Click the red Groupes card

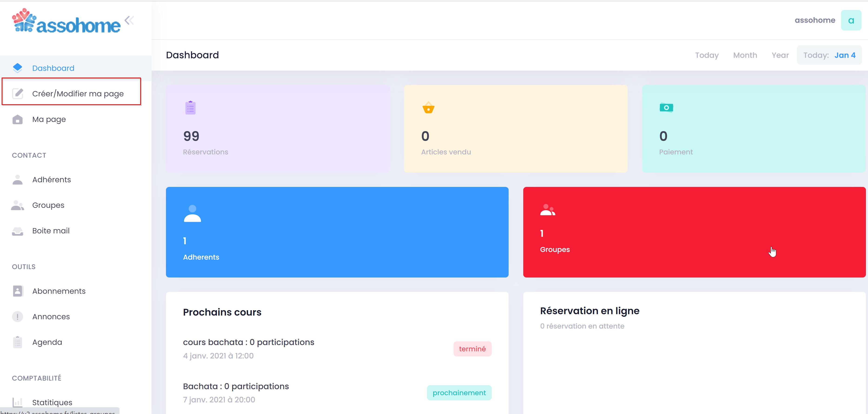click(694, 232)
